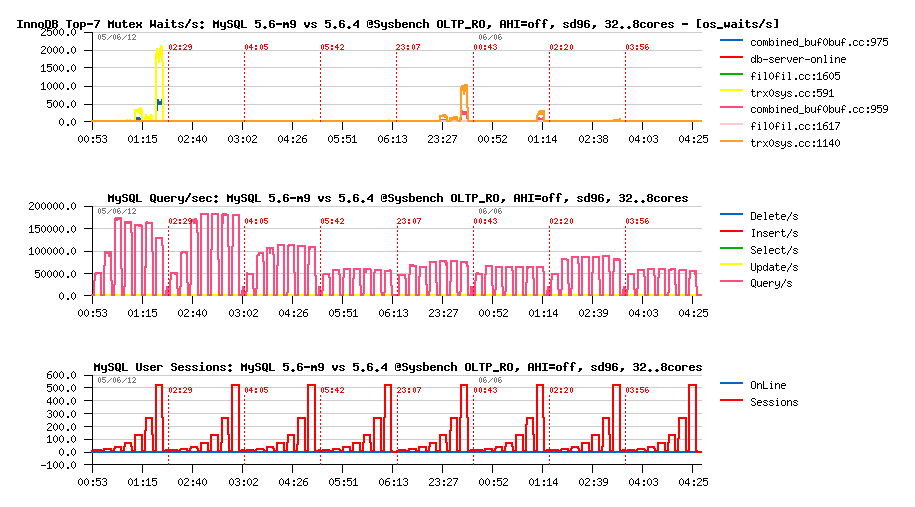The image size is (915, 507).
Task: Click the 00:53 x-axis label in the Query/sec chart
Action: 92,313
